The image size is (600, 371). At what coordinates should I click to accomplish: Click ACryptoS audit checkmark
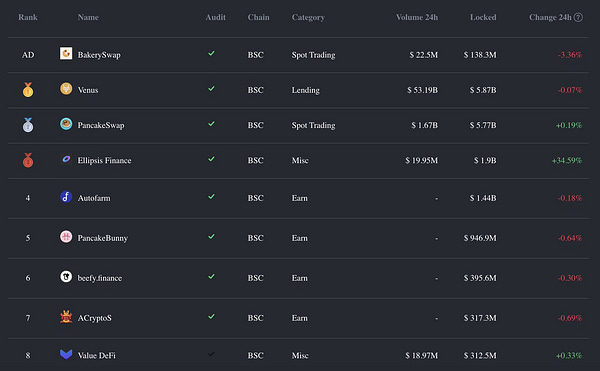(211, 317)
